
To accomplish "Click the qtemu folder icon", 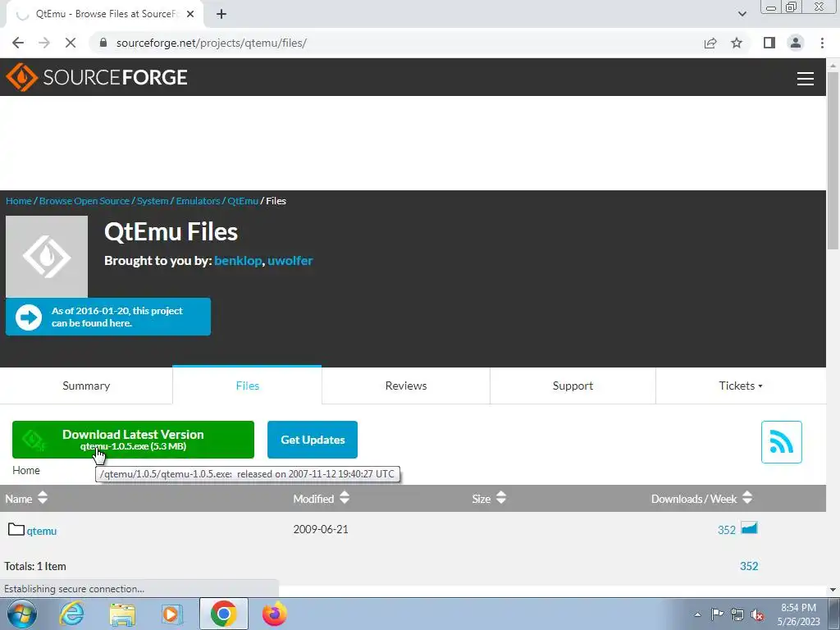I will [16, 530].
